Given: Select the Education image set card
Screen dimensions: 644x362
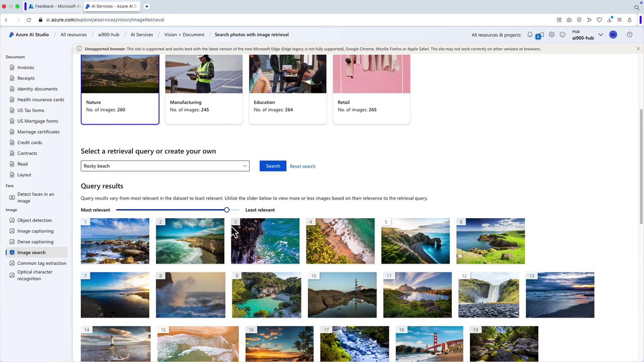Looking at the screenshot, I should 288,89.
